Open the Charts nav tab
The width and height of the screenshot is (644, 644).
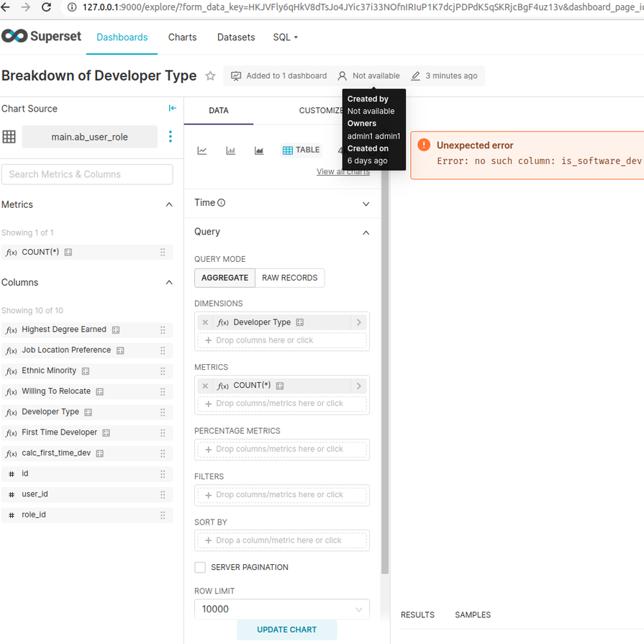[x=182, y=37]
